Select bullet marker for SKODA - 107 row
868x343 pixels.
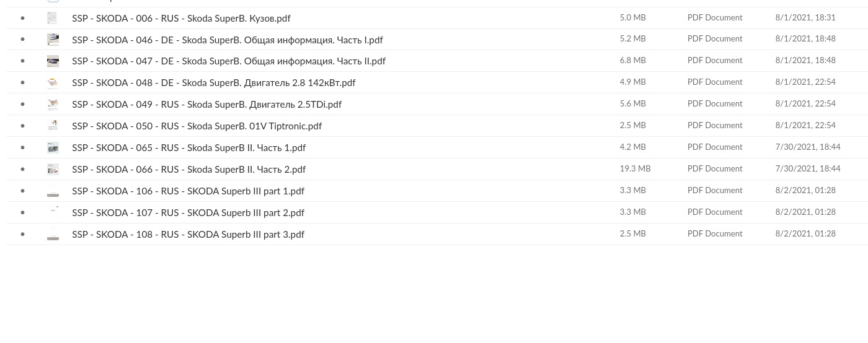click(23, 212)
